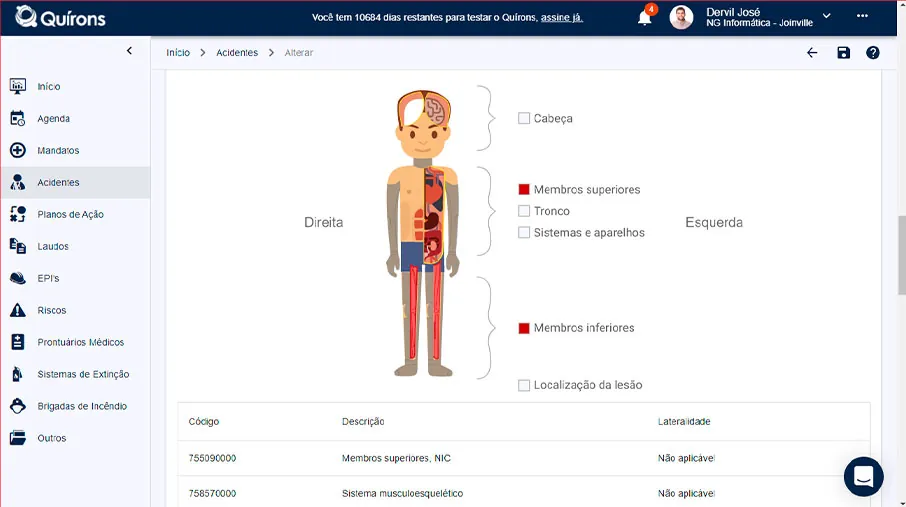The image size is (906, 507).
Task: Check the Localização da lesão checkbox
Action: (524, 385)
